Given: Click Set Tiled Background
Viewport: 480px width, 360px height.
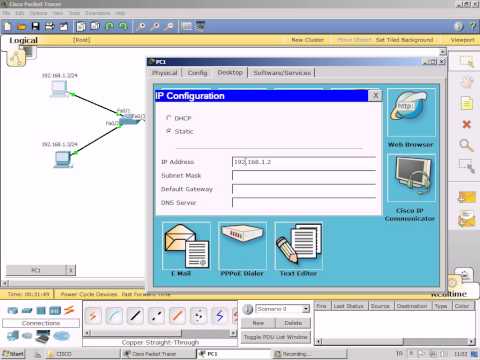Looking at the screenshot, I should [x=404, y=40].
